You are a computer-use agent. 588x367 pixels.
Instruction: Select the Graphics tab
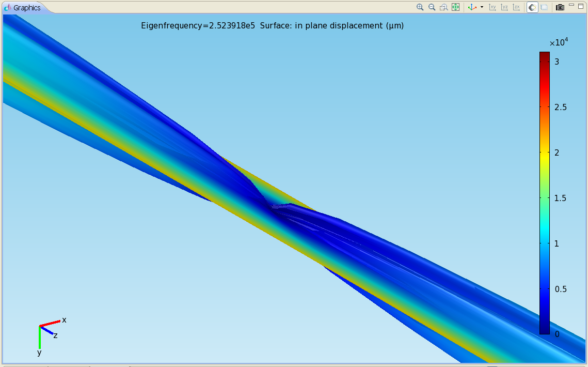click(23, 8)
